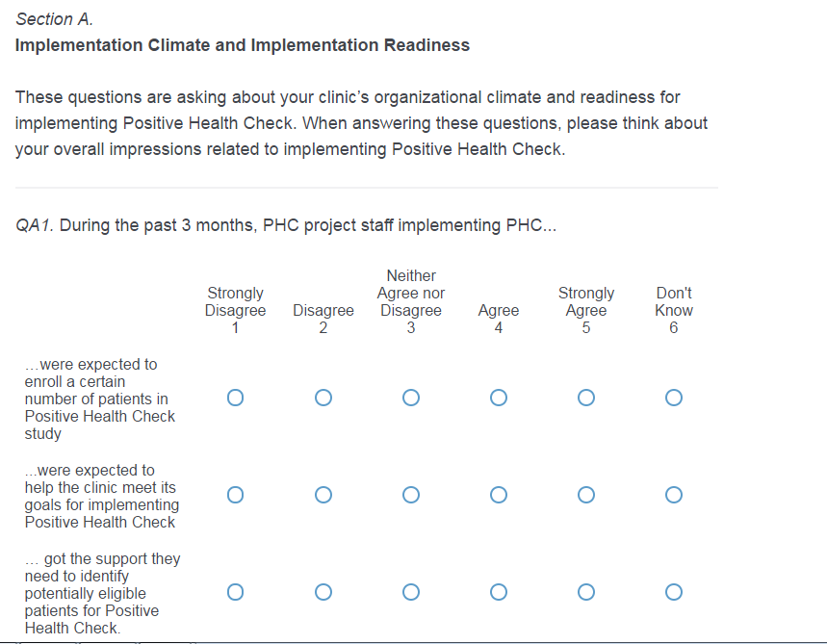Viewport: 827px width, 644px height.
Task: Select Agree for got support statement
Action: [x=499, y=592]
